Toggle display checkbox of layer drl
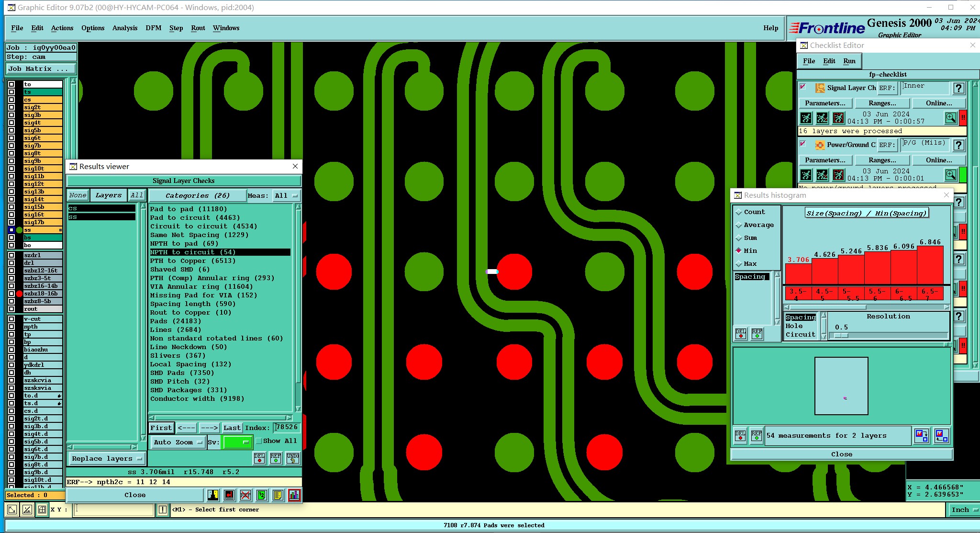The image size is (980, 533). click(x=11, y=263)
